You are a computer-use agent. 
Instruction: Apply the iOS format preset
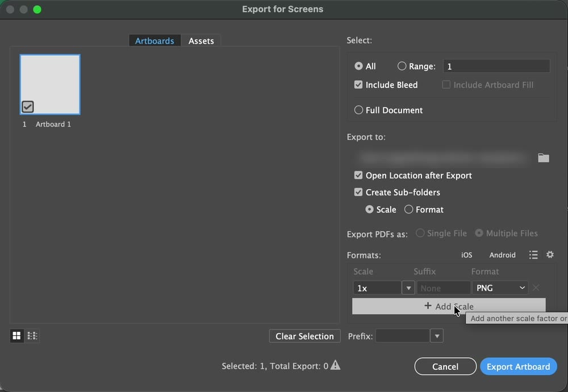coord(466,255)
